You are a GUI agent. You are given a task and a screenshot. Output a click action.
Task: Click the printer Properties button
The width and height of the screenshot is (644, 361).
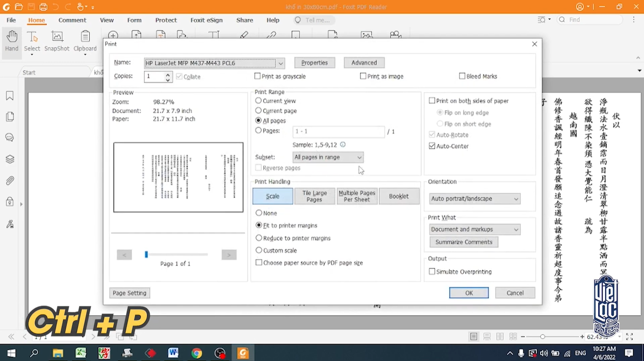pos(314,63)
